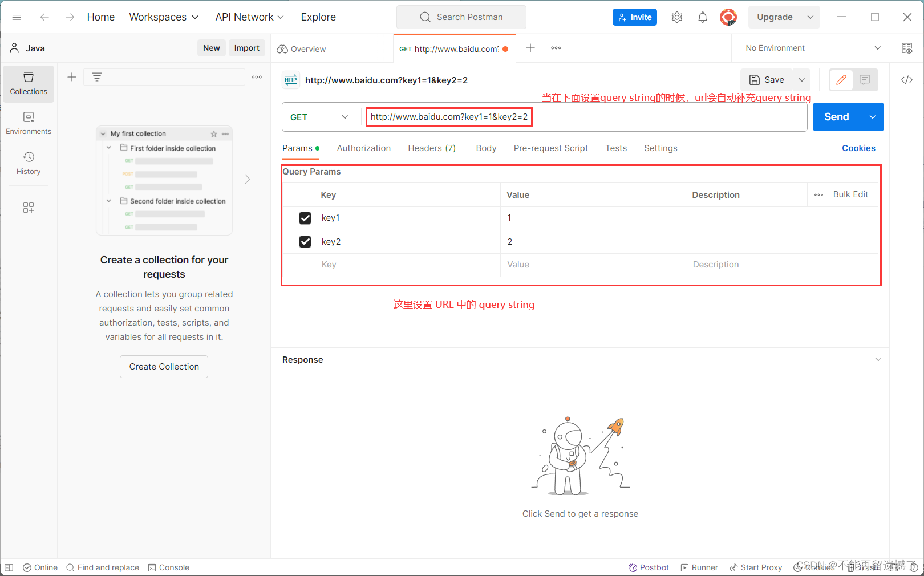Add a new collection with the plus icon
Viewport: 924px width, 576px height.
coord(72,77)
